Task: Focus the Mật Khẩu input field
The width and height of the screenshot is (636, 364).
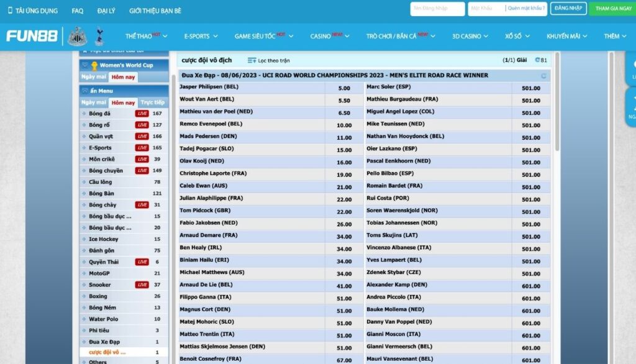Action: (x=487, y=9)
